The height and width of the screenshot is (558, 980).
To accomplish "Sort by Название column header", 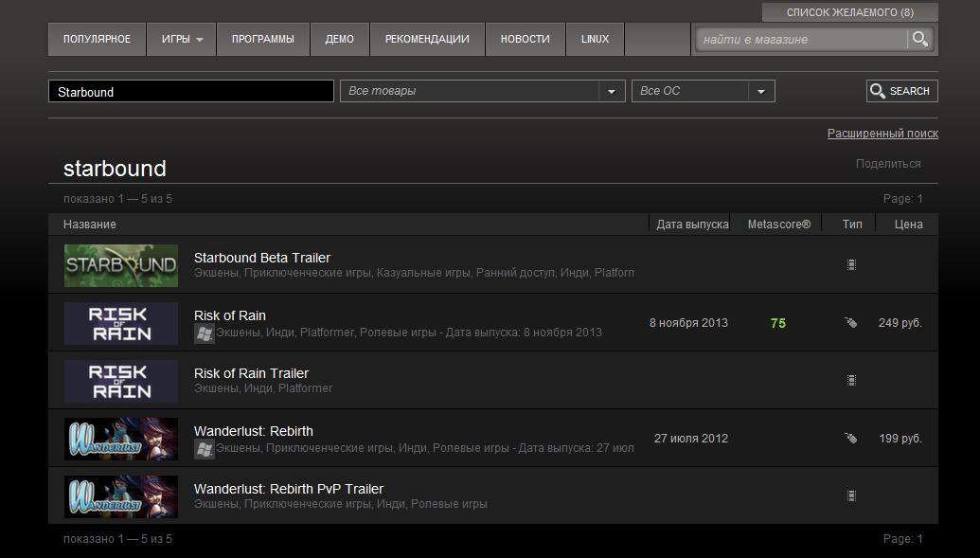I will tap(90, 224).
